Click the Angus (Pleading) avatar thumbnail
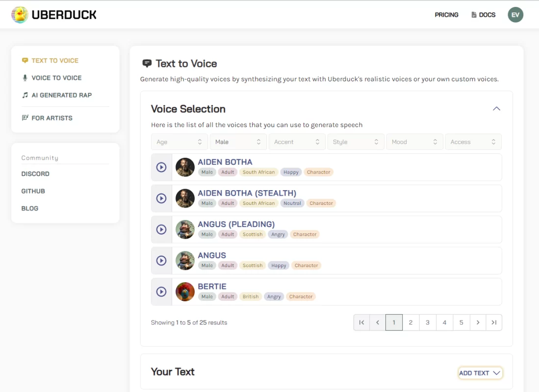The height and width of the screenshot is (392, 539). coord(185,229)
